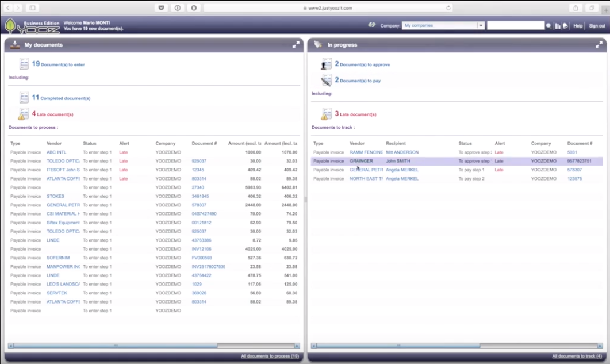
Task: Click the bell icon next to Help
Action: (565, 26)
